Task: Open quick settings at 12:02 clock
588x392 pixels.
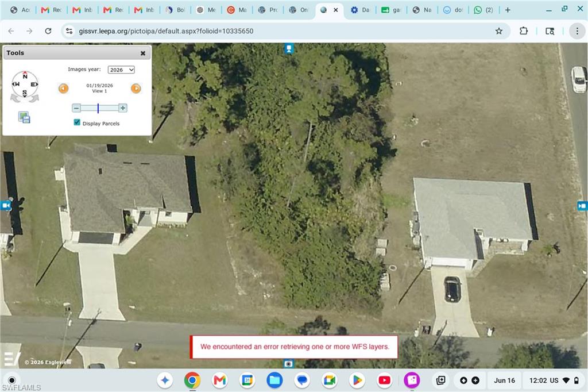Action: pos(554,381)
